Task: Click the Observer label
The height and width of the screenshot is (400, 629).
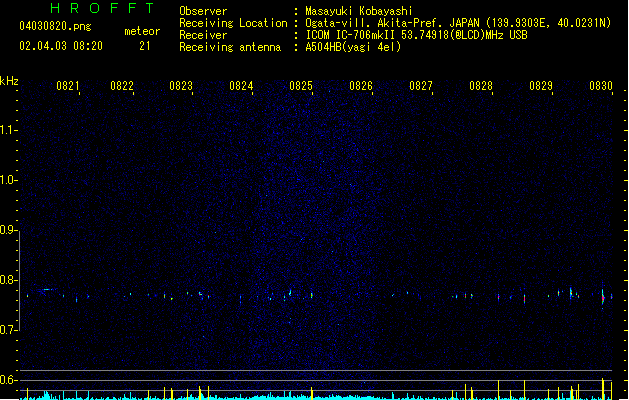Action: coord(203,11)
